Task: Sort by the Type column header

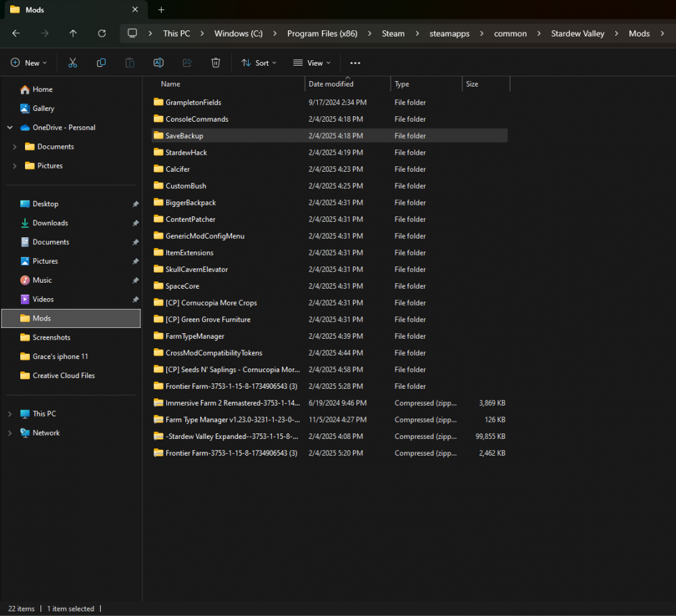Action: [427, 84]
